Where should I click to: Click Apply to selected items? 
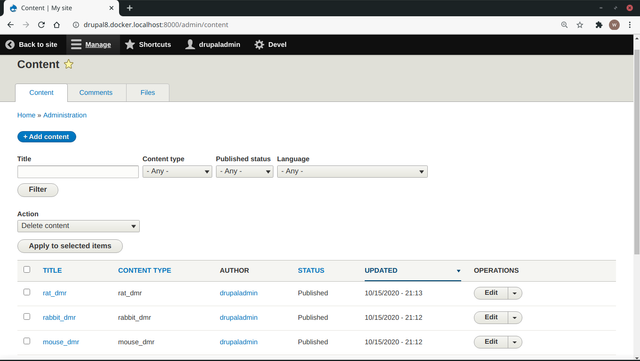coord(70,246)
